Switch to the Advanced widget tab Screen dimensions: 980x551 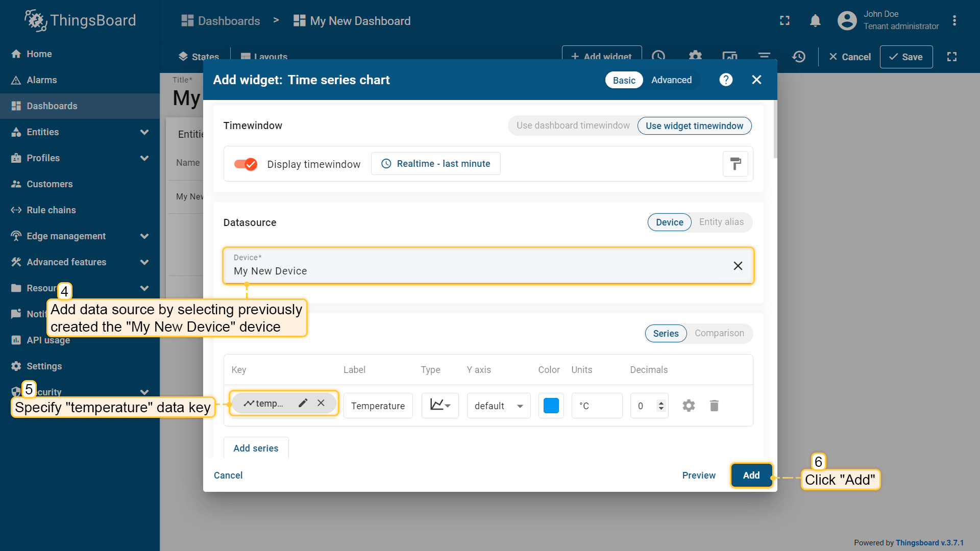(x=671, y=80)
